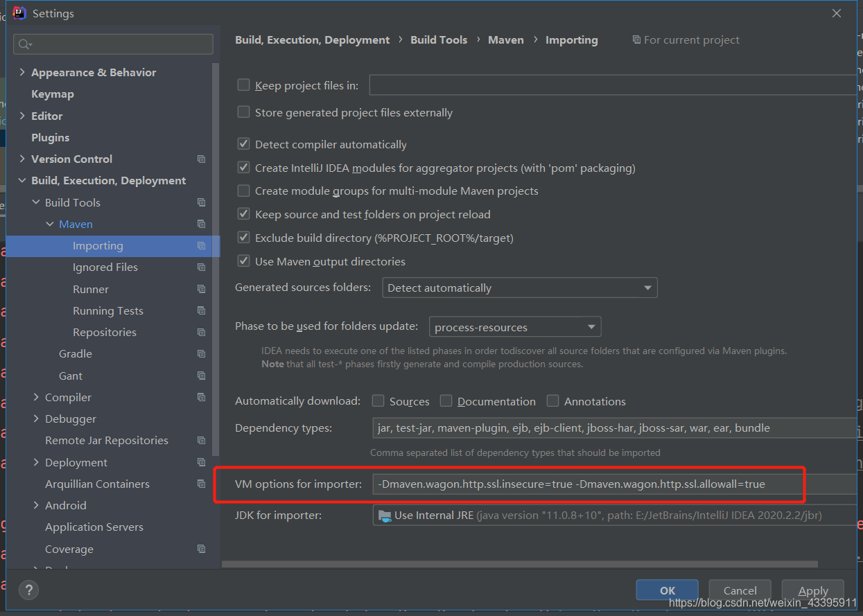Image resolution: width=863 pixels, height=616 pixels.
Task: Click project-level icon next to Build Tools
Action: [201, 202]
